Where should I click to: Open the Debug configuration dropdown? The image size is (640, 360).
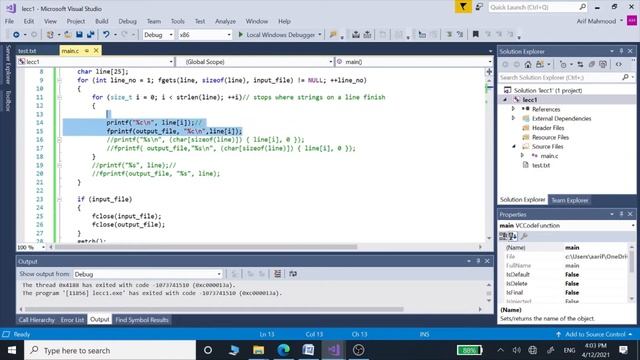(158, 35)
